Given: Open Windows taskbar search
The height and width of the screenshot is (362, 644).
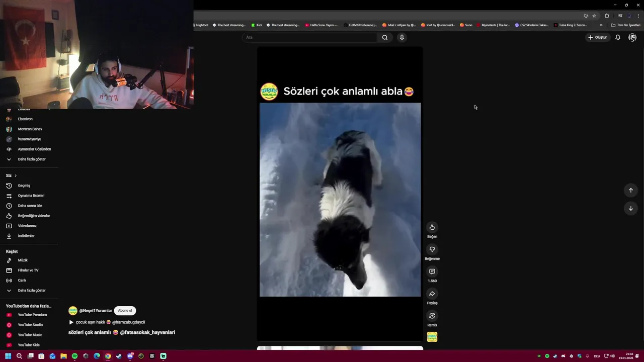Looking at the screenshot, I should (19, 356).
